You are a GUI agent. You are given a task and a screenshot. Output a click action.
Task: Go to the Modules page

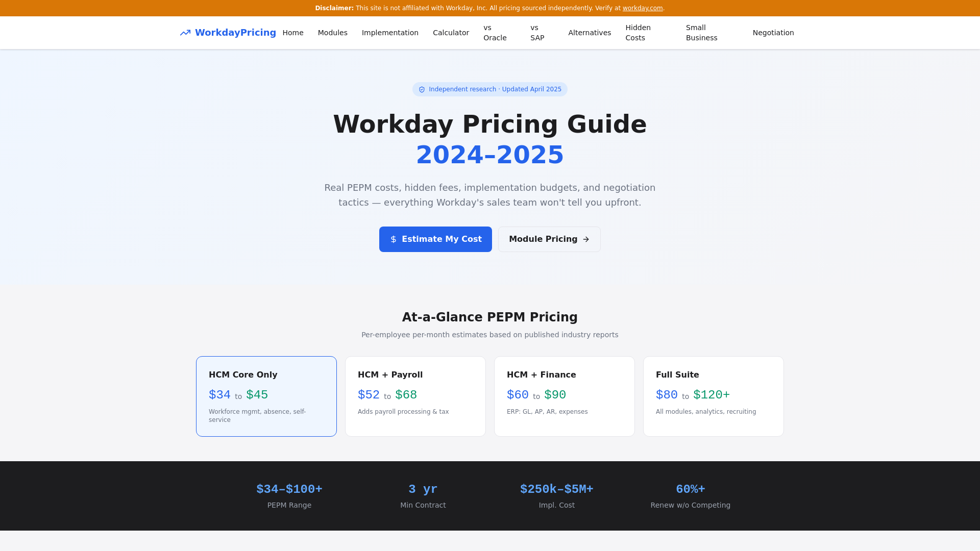click(x=333, y=33)
